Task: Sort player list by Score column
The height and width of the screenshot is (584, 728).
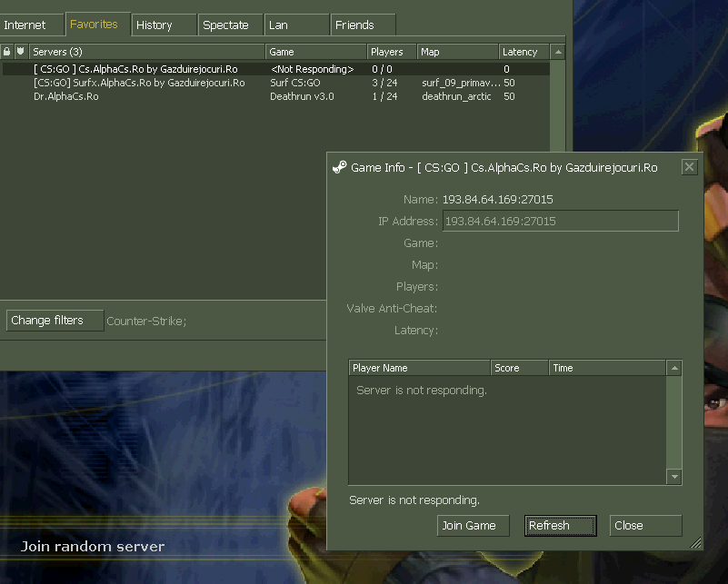Action: [x=520, y=368]
